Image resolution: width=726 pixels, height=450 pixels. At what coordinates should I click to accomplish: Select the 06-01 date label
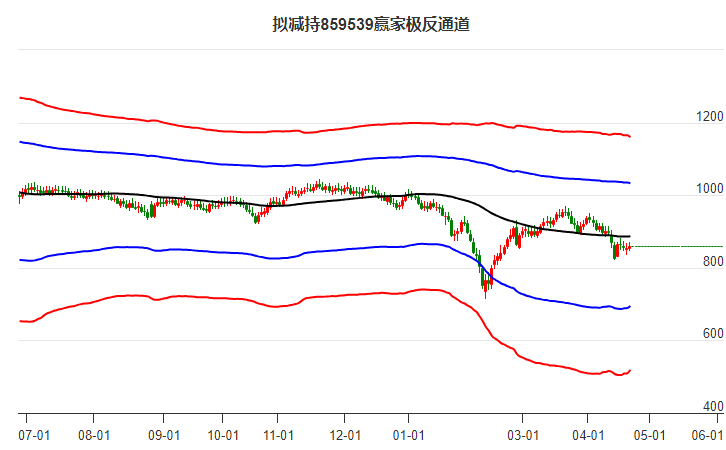(x=707, y=435)
